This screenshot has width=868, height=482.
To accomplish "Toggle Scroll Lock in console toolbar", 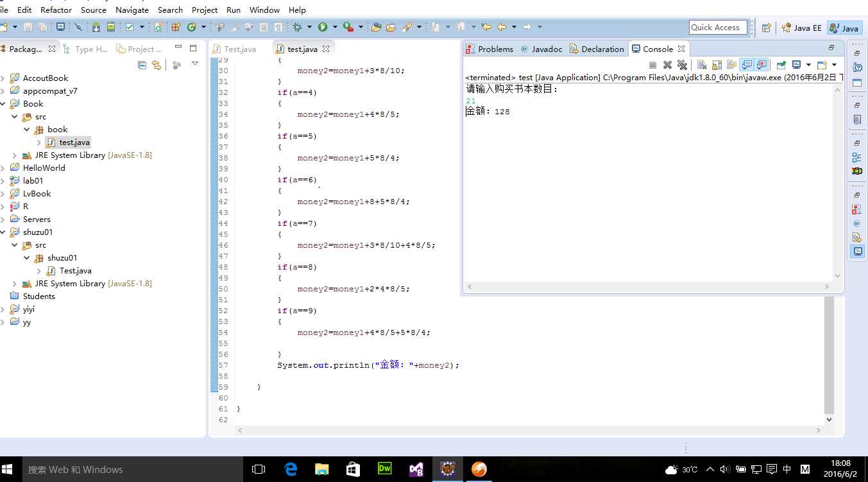I will (717, 65).
